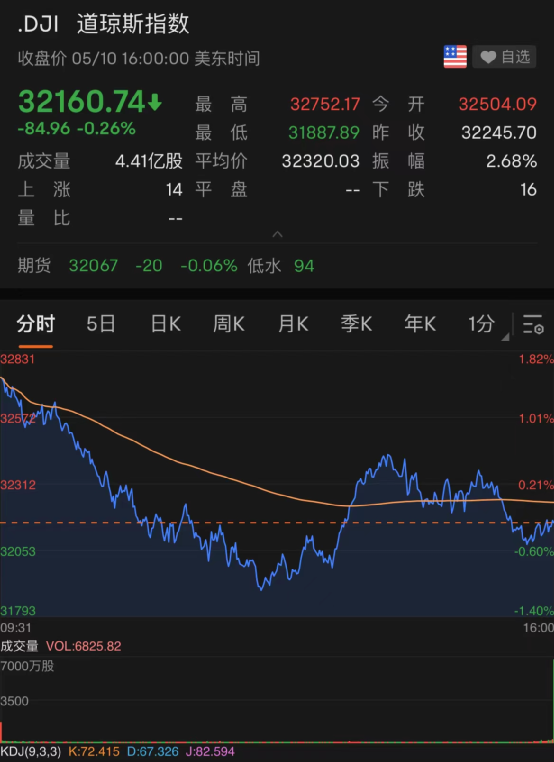Select the 分时 chart tab

pyautogui.click(x=35, y=324)
